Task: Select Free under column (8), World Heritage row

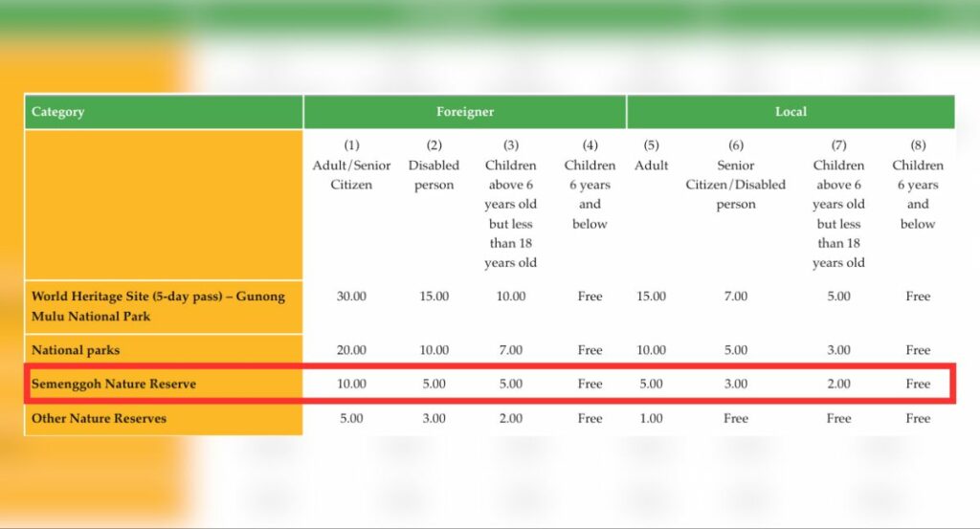Action: (x=918, y=296)
